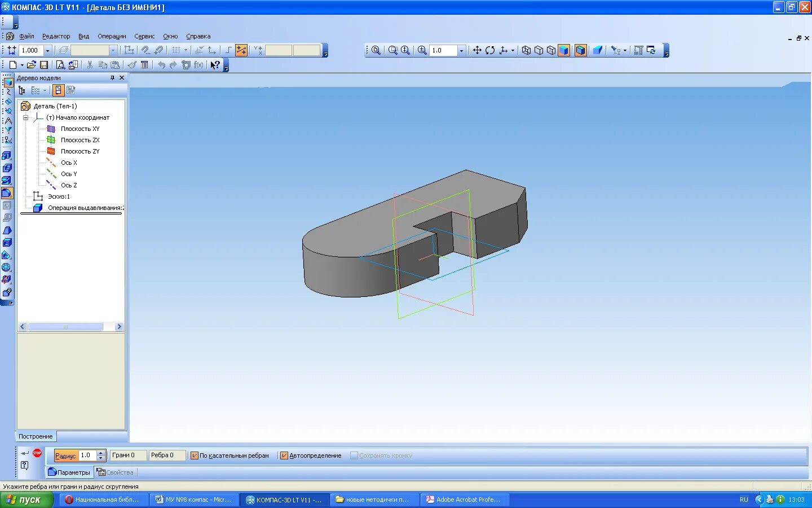Save the part with the diskette icon

pos(44,65)
